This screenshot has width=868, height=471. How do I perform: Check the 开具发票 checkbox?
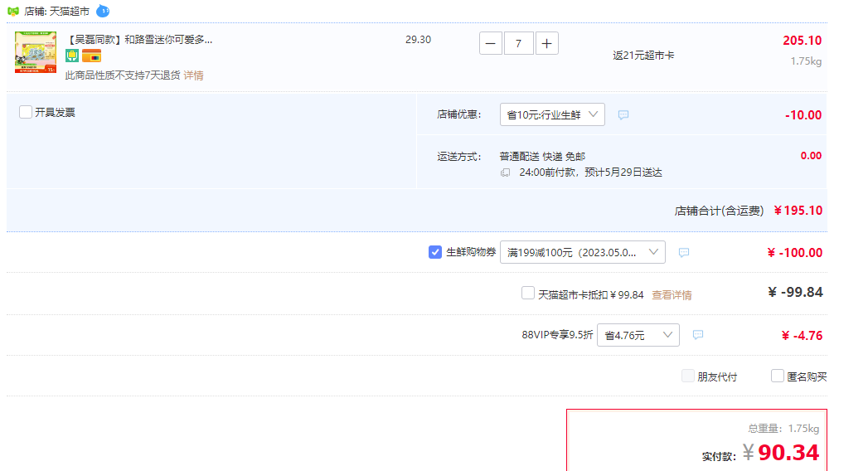tap(26, 112)
